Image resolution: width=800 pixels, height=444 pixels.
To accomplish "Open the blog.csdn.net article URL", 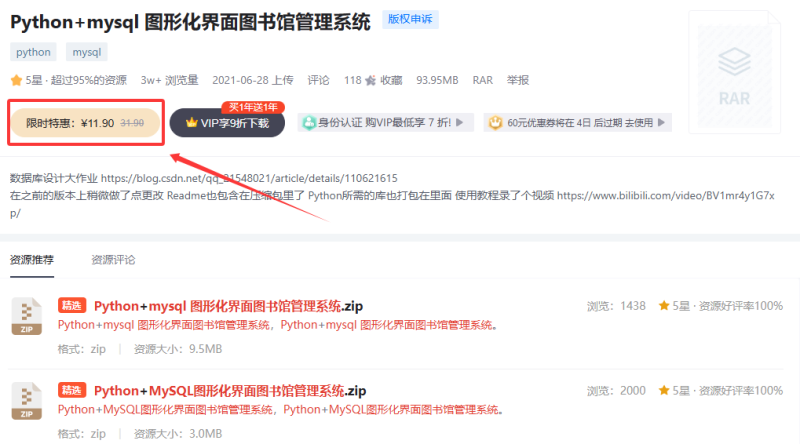I will 249,178.
